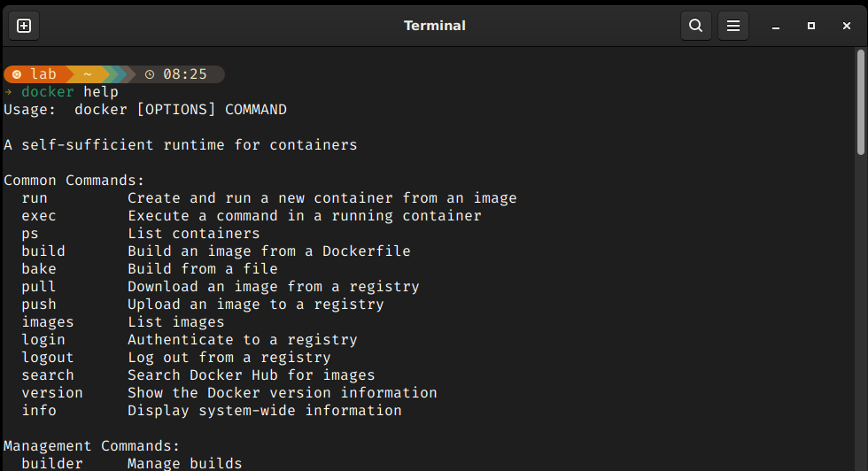This screenshot has height=471, width=868.
Task: Open a new terminal tab
Action: coord(24,26)
